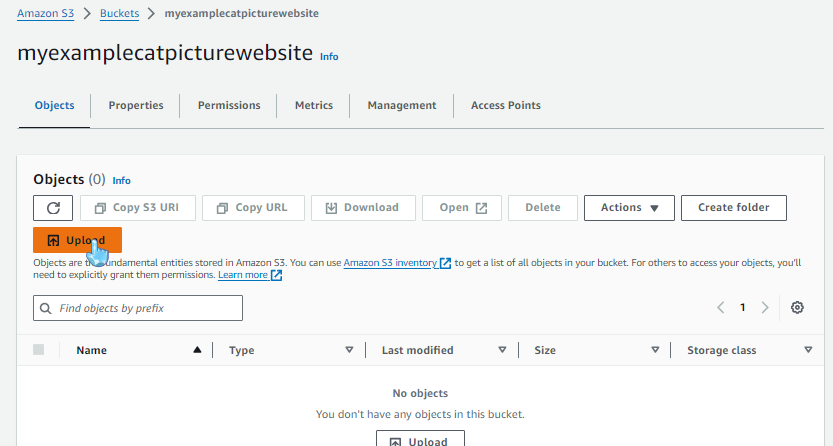Image resolution: width=833 pixels, height=446 pixels.
Task: Click the Delete button
Action: pyautogui.click(x=543, y=208)
